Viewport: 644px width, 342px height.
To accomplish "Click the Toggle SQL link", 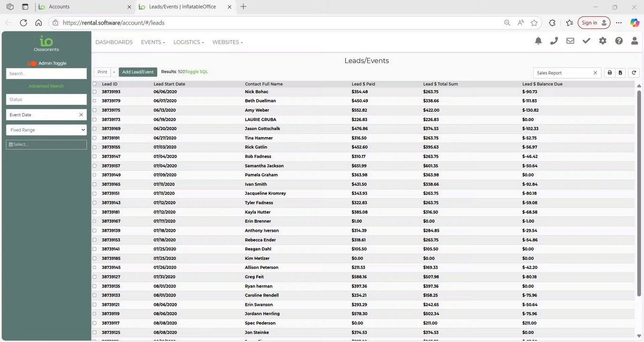I will pos(196,72).
